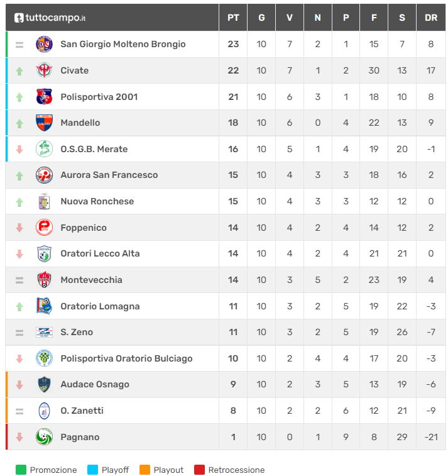Open the Aurora San Francesco team link

pyautogui.click(x=109, y=175)
